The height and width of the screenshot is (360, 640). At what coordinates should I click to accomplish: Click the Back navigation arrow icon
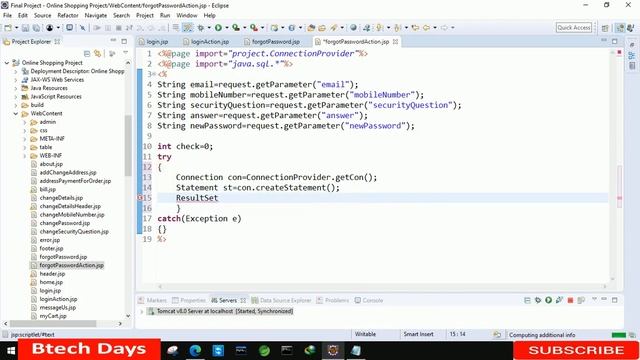point(427,28)
